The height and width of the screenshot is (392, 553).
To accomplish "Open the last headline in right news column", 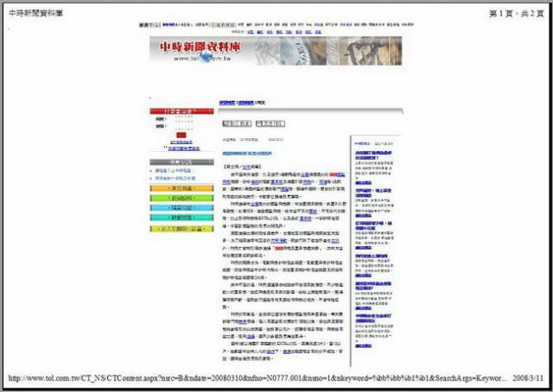I will coord(373,319).
